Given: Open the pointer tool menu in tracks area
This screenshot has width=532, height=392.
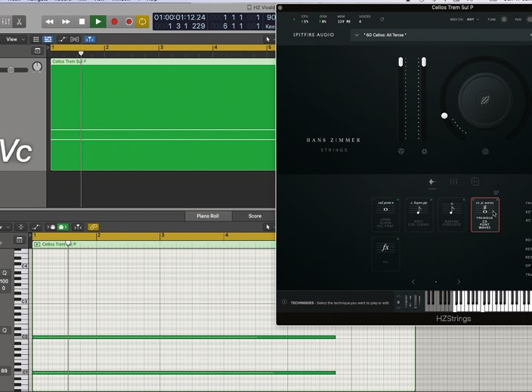Looking at the screenshot, I should [x=269, y=39].
